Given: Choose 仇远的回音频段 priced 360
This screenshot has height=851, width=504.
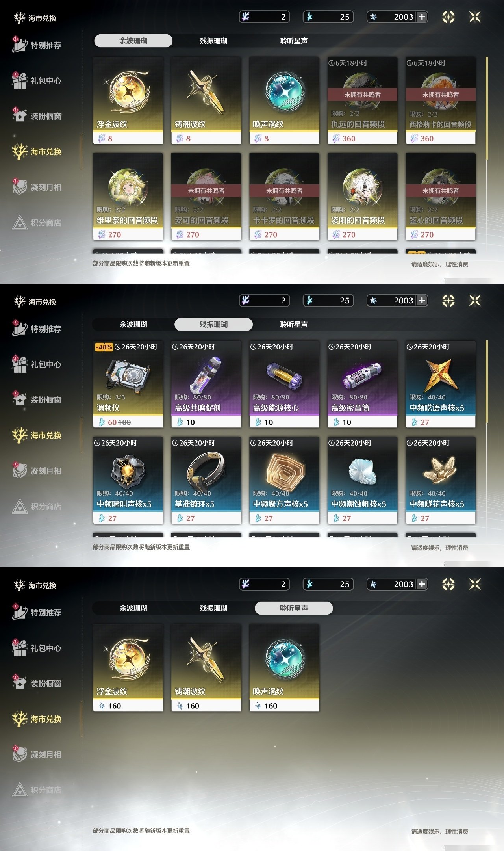Looking at the screenshot, I should [x=362, y=100].
